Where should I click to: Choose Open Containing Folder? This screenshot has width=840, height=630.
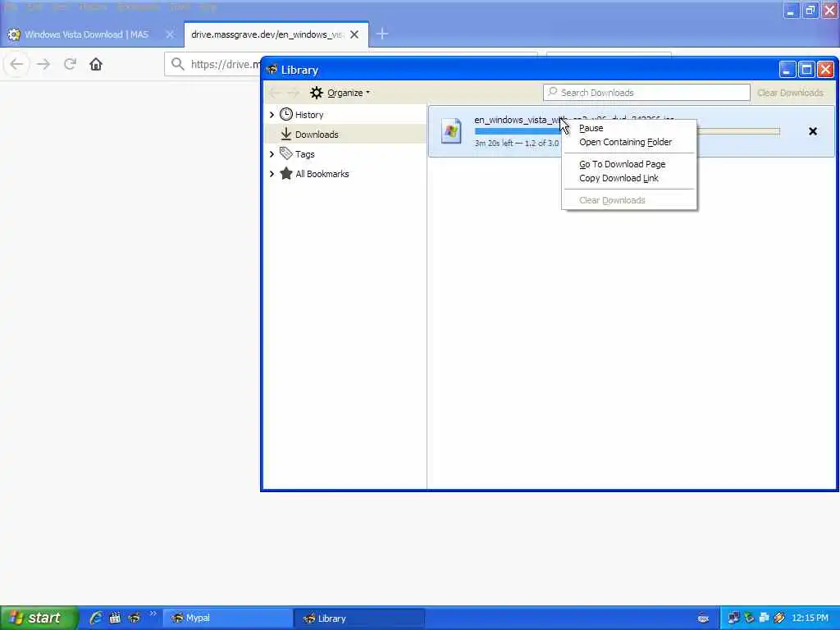(x=625, y=142)
